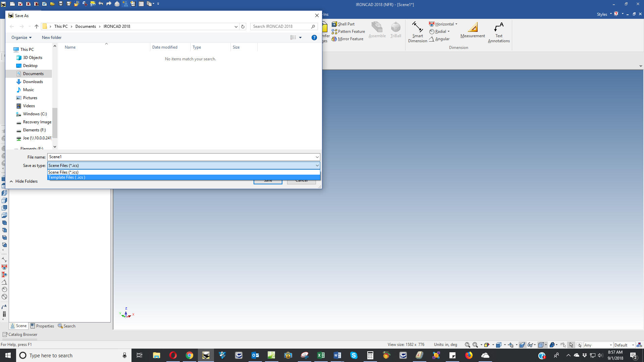Viewport: 644px width, 362px height.
Task: Click the TriBall sphere icon in quick access toolbar
Action: point(117,4)
